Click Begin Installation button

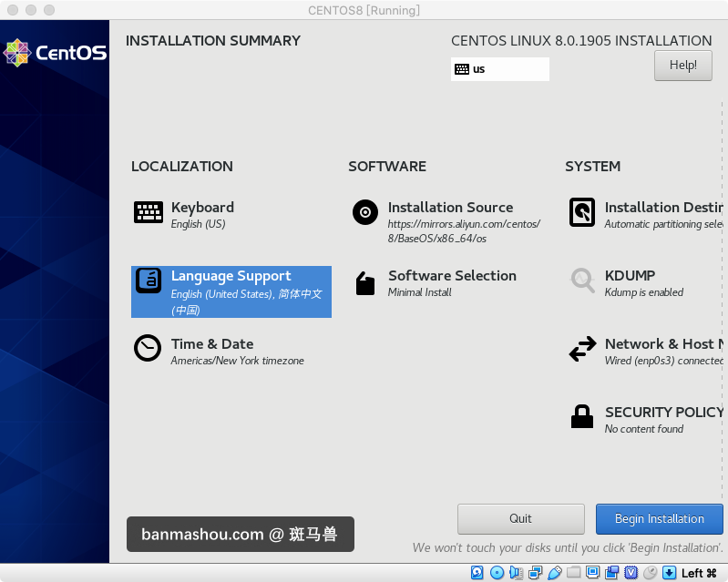[x=660, y=519]
